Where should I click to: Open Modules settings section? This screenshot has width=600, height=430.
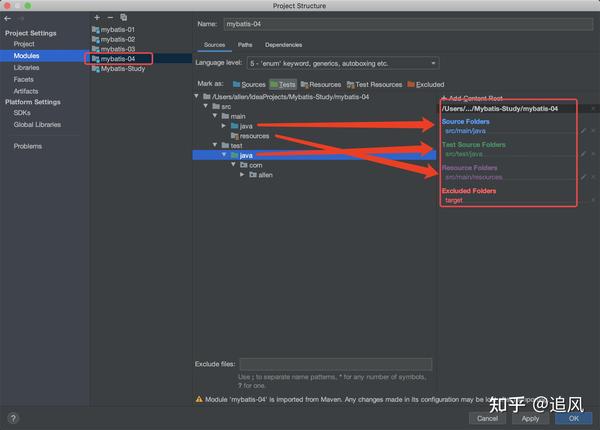(26, 56)
